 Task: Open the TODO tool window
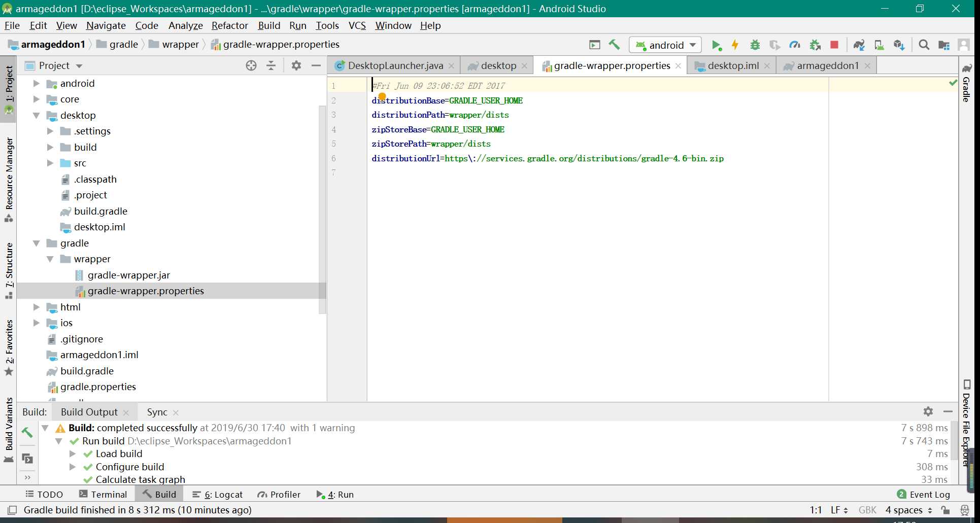coord(44,494)
